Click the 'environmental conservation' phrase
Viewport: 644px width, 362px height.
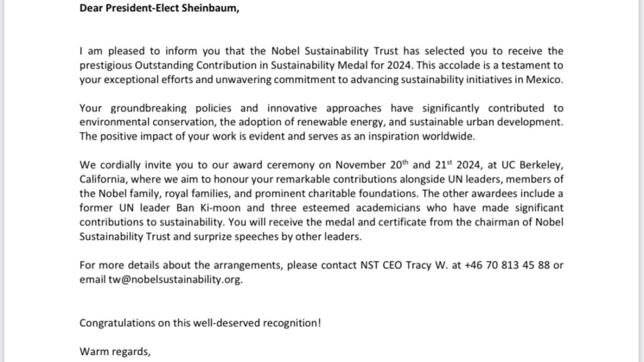[147, 123]
